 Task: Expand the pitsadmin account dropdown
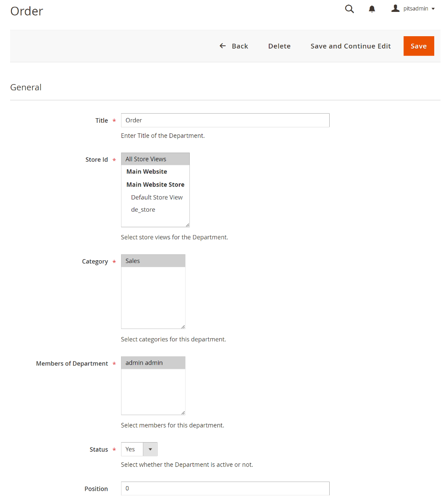coord(433,9)
